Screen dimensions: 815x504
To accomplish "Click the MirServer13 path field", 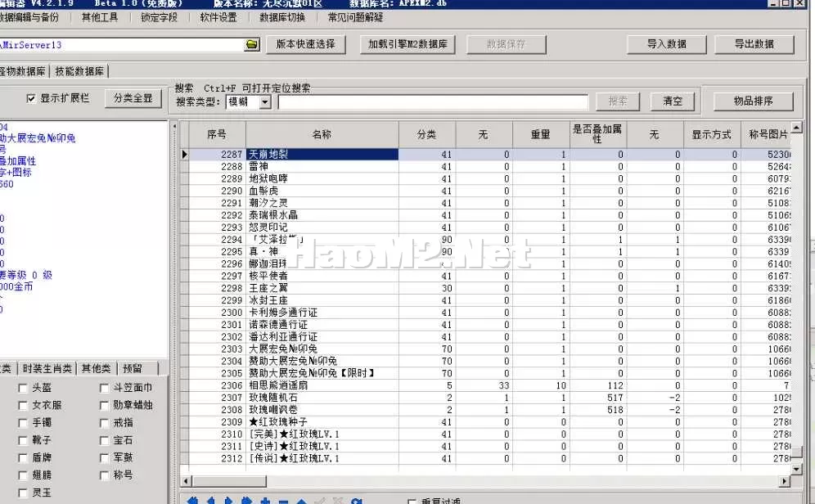I will [x=122, y=45].
